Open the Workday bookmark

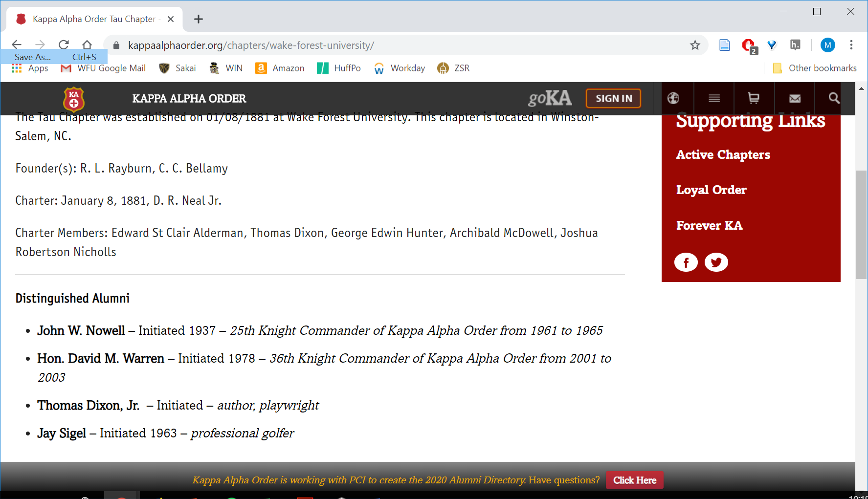click(400, 68)
